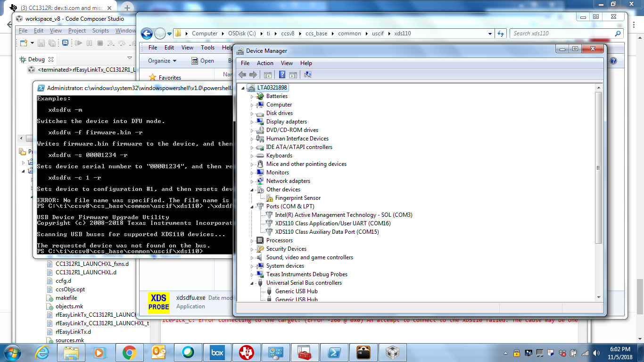Image resolution: width=644 pixels, height=362 pixels.
Task: Open the red toolbox app on taskbar
Action: (305, 352)
